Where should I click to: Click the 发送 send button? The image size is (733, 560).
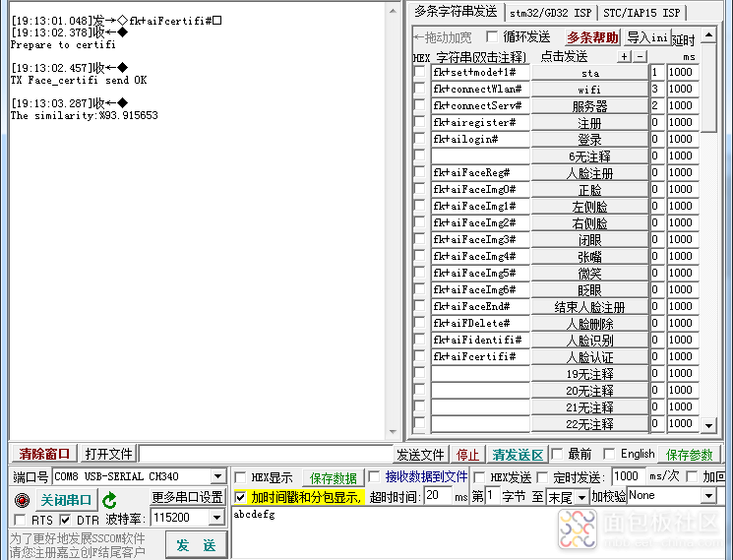[x=196, y=545]
